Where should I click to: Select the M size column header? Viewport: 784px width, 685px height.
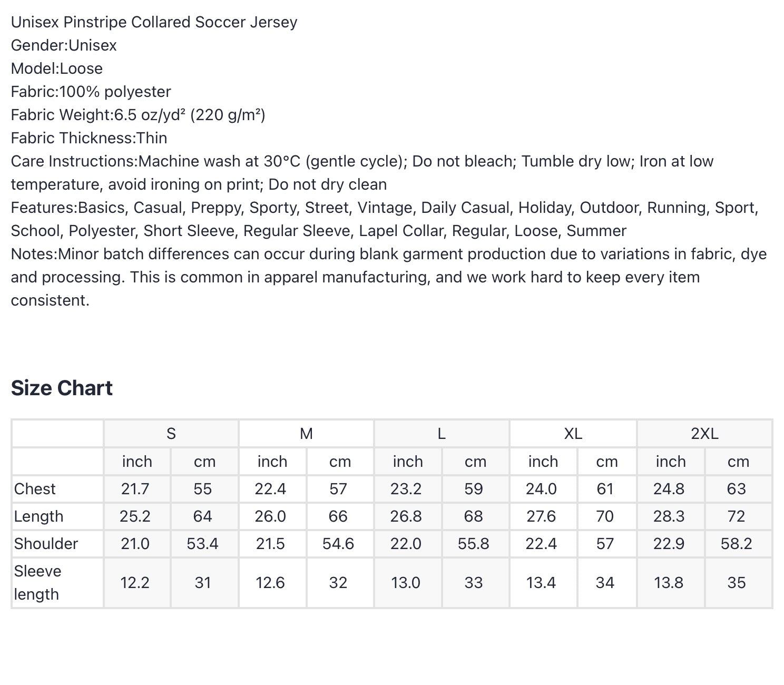pos(306,434)
